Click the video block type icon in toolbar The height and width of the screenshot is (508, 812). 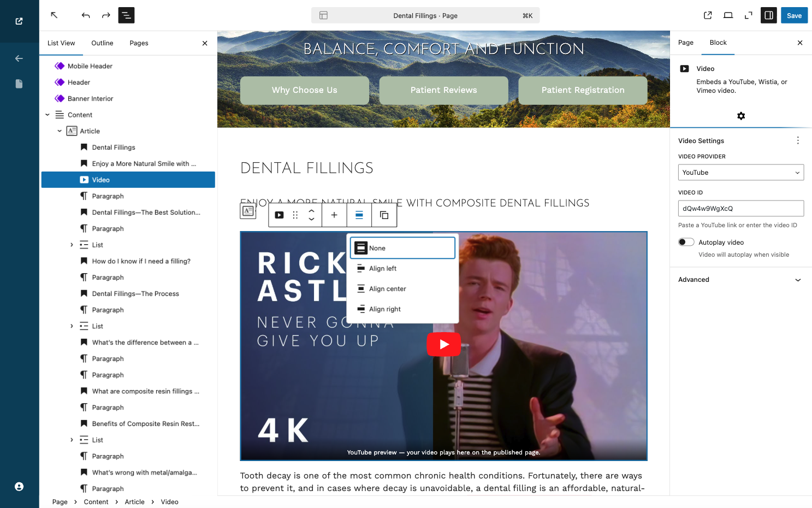(x=279, y=215)
